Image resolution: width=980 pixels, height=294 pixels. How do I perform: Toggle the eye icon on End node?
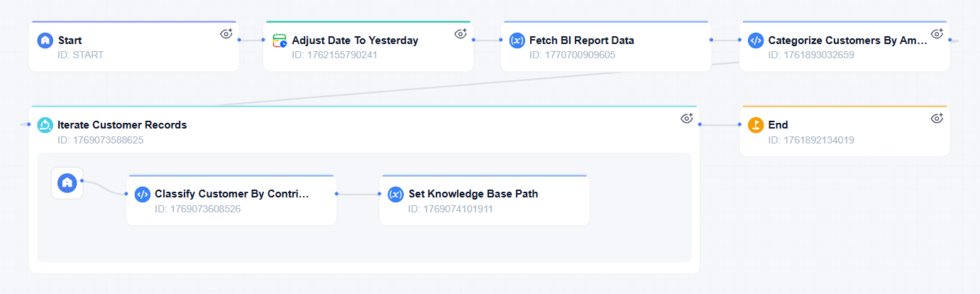[937, 118]
